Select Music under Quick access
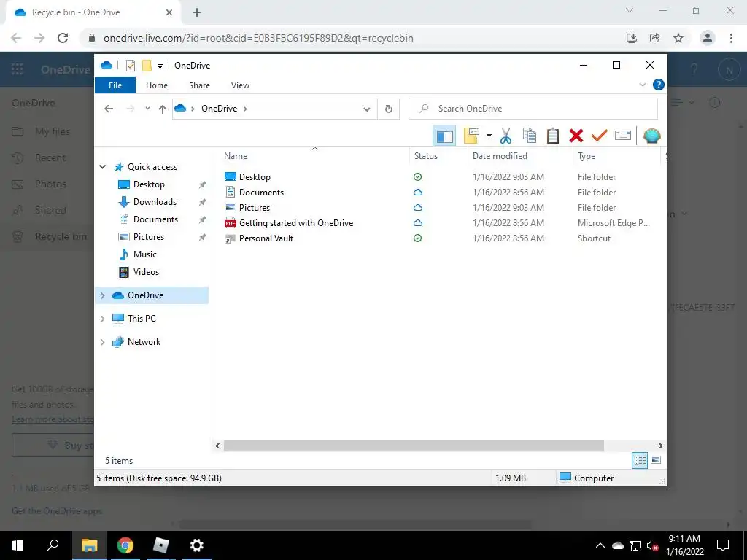This screenshot has height=560, width=747. tap(144, 254)
